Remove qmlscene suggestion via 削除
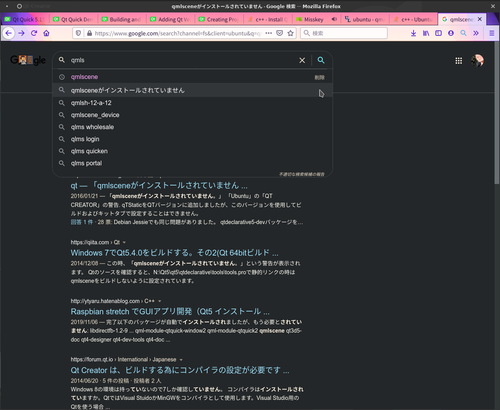This screenshot has height=410, width=500. tap(319, 77)
